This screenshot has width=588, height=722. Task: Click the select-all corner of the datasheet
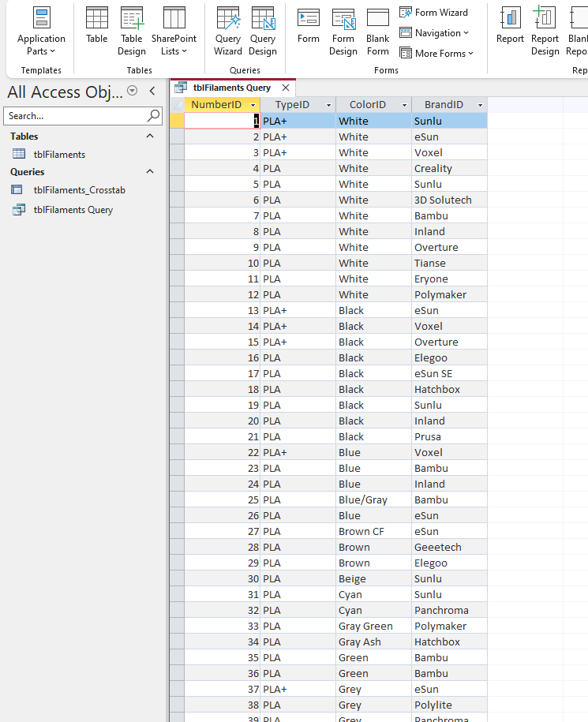[x=177, y=105]
